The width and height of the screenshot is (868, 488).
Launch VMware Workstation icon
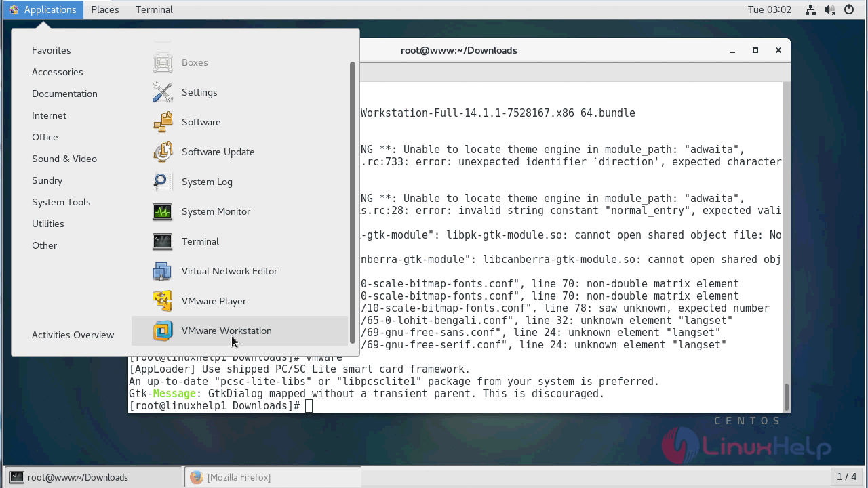pos(163,331)
